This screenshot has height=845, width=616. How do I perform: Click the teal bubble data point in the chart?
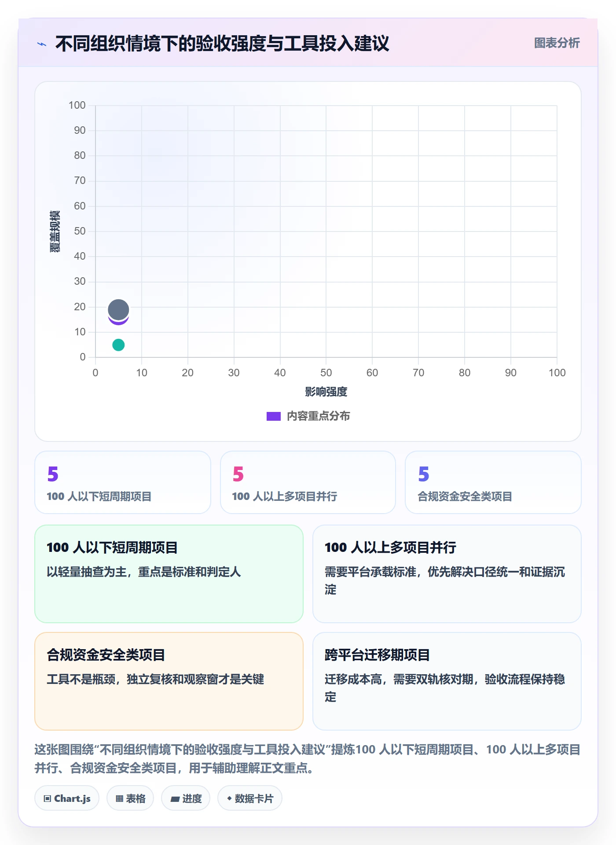118,345
